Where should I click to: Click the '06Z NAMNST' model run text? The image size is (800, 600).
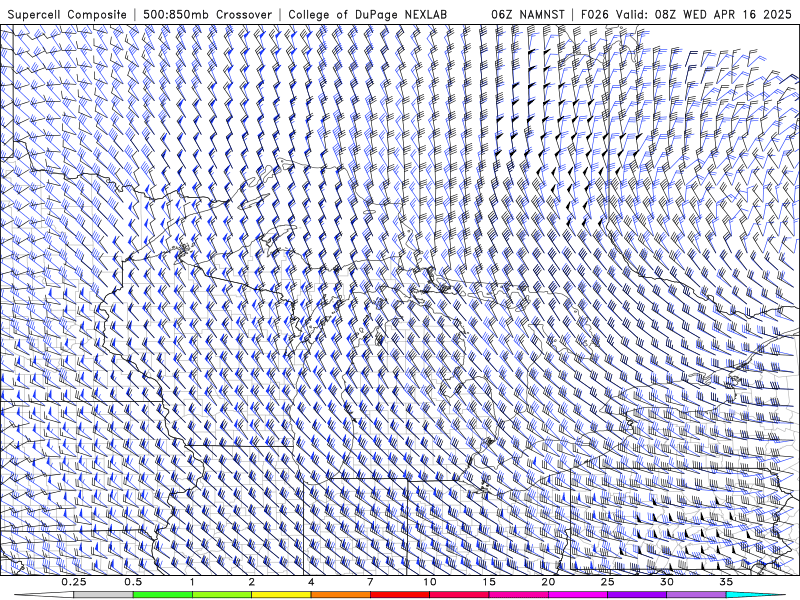[x=528, y=14]
